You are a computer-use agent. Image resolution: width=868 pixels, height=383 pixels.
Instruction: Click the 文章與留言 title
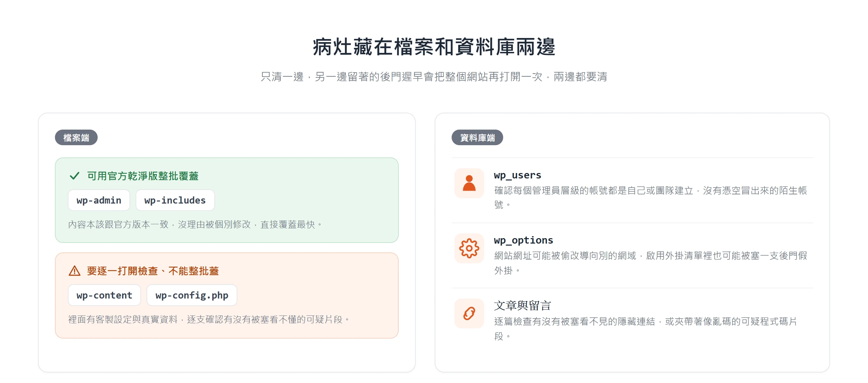coord(522,306)
